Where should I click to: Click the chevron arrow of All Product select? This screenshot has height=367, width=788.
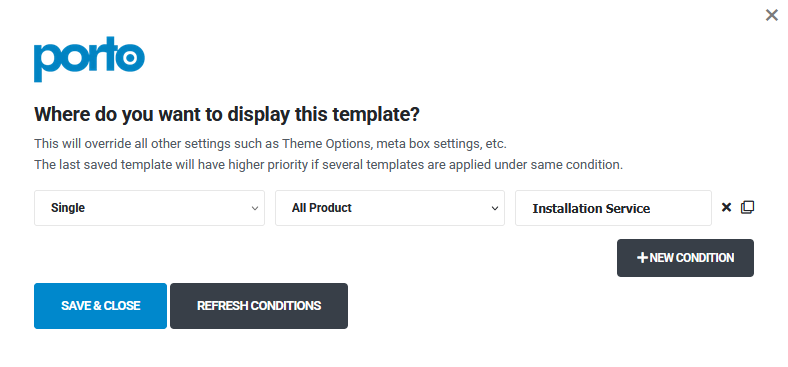(x=495, y=208)
